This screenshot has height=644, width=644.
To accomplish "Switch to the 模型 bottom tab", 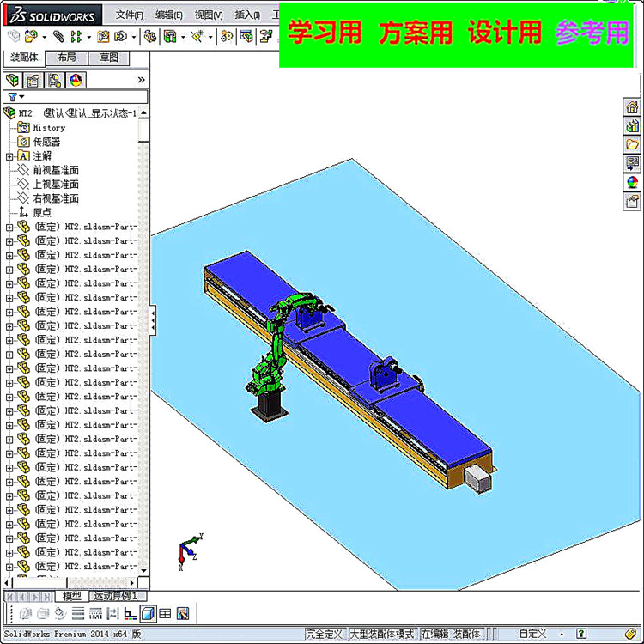I will [71, 596].
